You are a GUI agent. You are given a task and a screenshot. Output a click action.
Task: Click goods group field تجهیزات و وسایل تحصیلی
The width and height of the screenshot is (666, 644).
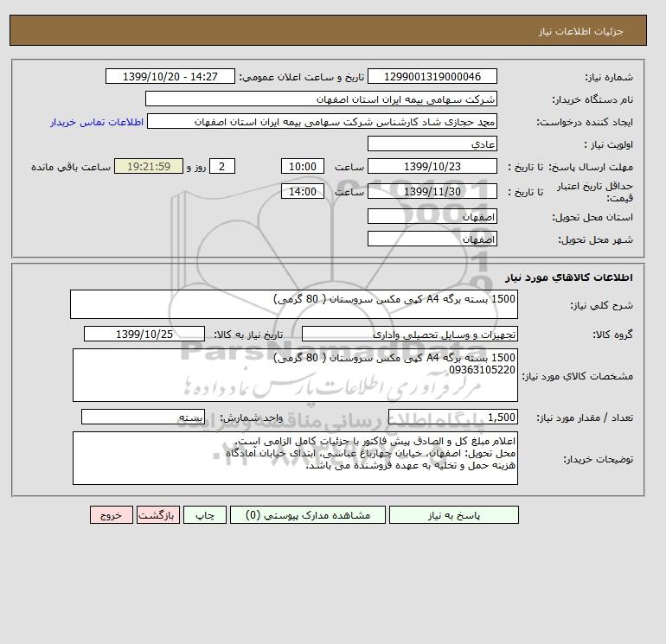(409, 334)
